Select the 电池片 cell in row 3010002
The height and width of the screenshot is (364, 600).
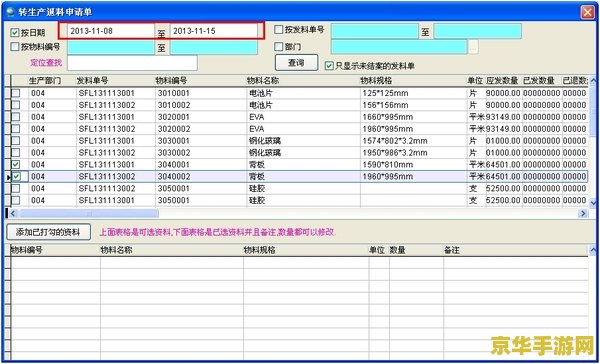303,105
